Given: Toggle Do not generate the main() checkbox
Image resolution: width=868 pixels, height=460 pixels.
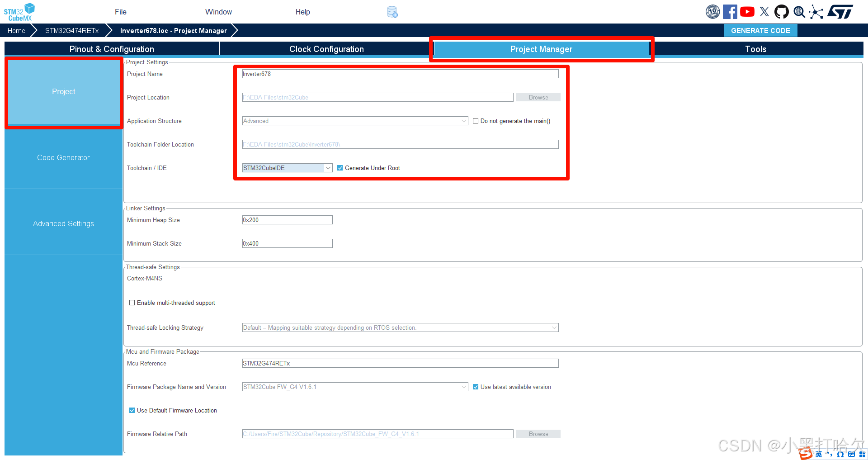Looking at the screenshot, I should [476, 121].
